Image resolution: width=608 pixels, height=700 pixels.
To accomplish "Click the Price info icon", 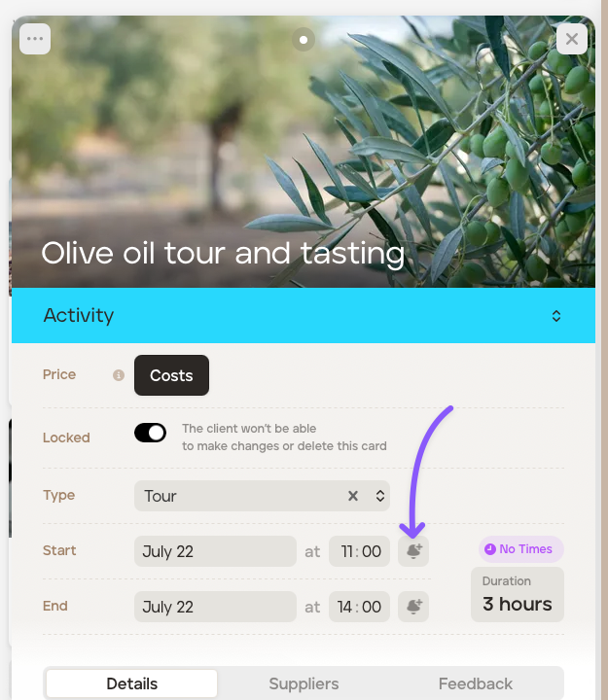I will 119,375.
